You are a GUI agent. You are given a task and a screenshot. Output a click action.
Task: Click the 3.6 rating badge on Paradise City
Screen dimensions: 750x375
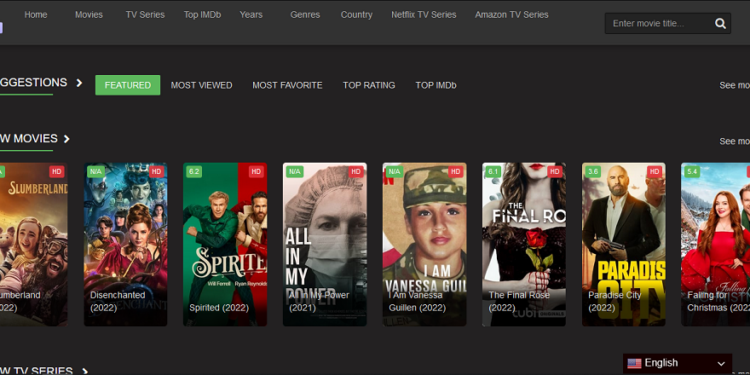tap(593, 172)
